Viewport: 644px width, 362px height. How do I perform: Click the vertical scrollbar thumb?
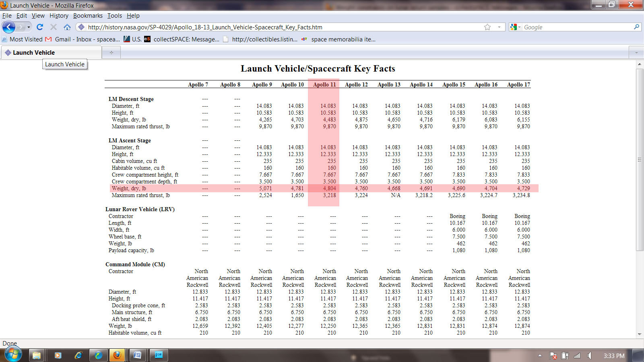click(640, 160)
